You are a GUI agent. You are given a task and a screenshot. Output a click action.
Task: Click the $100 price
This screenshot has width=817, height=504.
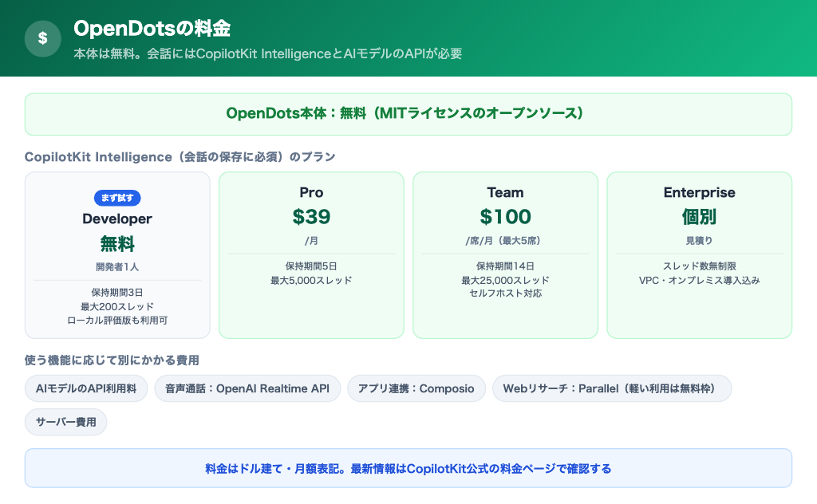tap(505, 217)
